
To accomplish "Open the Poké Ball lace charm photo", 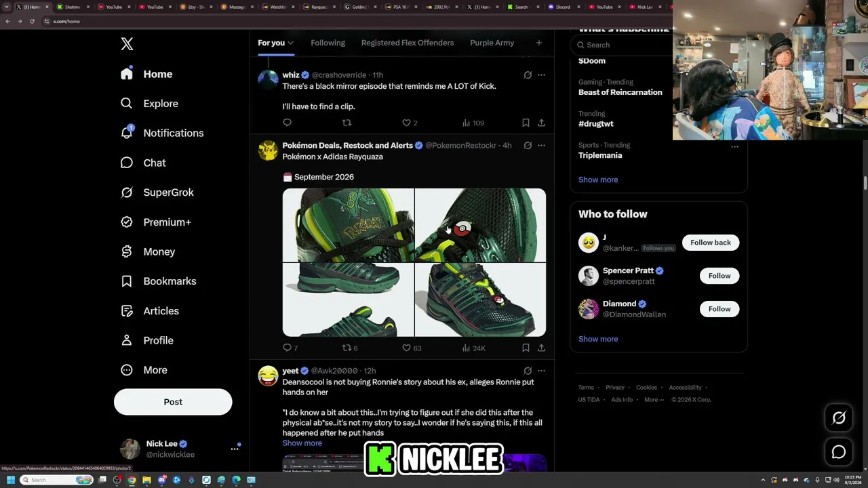I will coord(481,225).
